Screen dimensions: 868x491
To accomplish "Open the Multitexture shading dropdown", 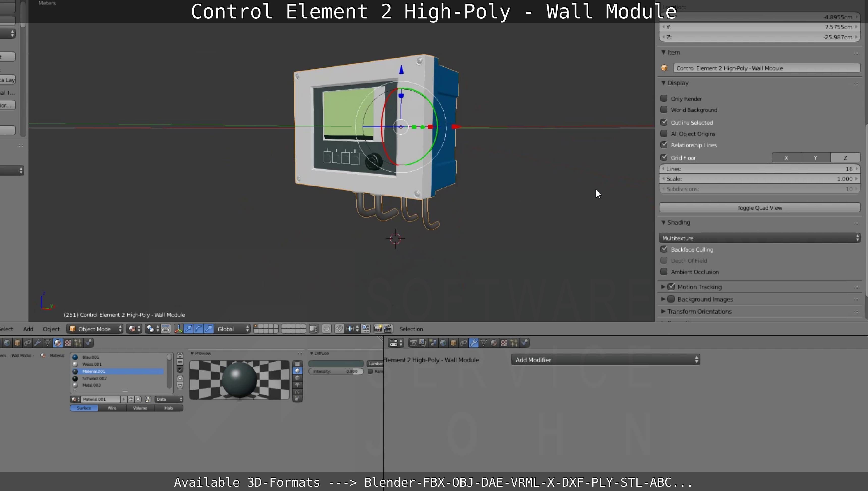I will pyautogui.click(x=760, y=238).
